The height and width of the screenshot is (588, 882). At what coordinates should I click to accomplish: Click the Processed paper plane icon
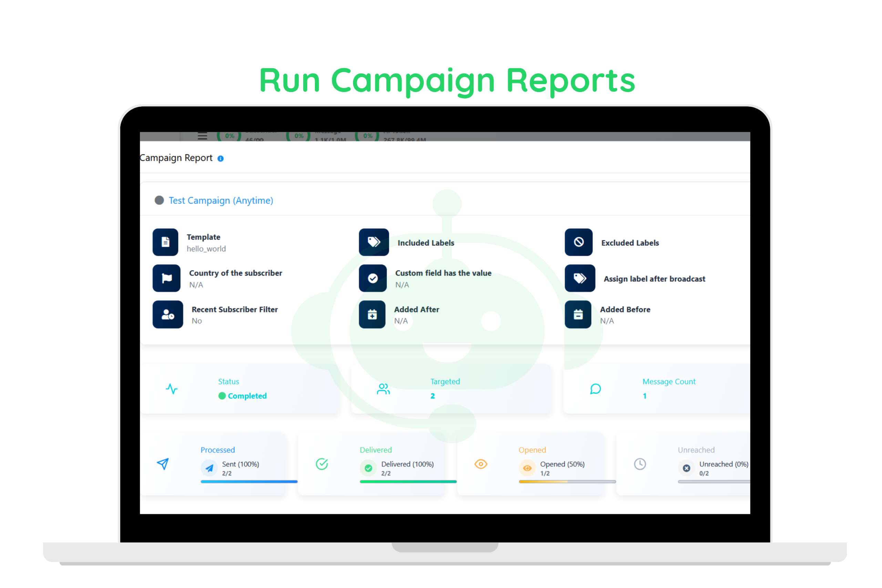[x=163, y=464]
